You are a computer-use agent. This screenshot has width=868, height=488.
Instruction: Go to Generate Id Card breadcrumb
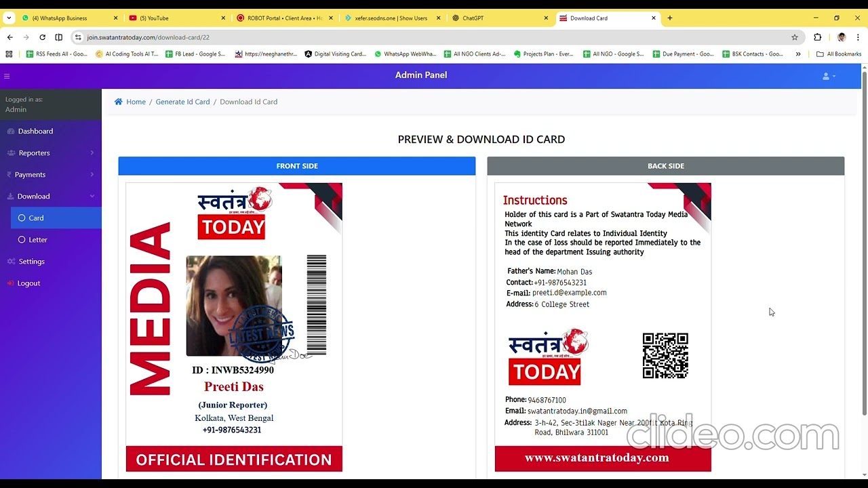point(182,102)
